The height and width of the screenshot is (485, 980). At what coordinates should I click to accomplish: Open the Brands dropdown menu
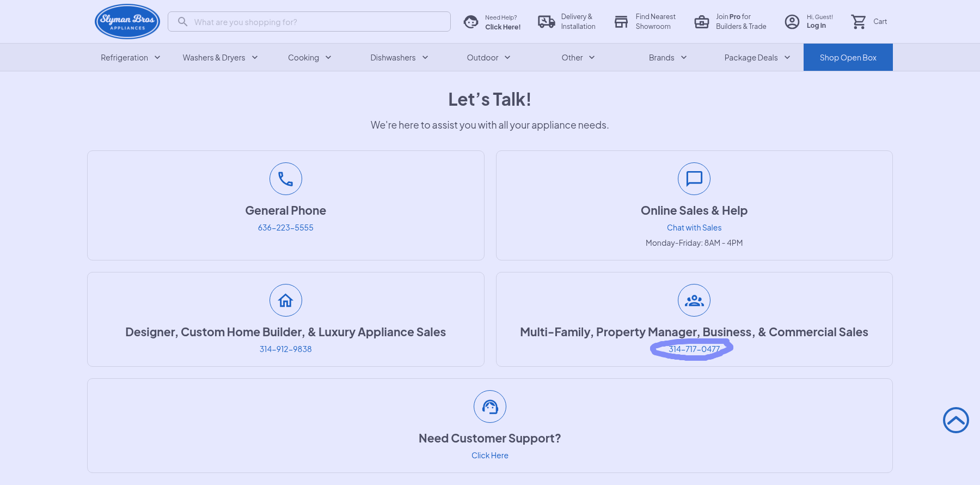[x=667, y=58]
